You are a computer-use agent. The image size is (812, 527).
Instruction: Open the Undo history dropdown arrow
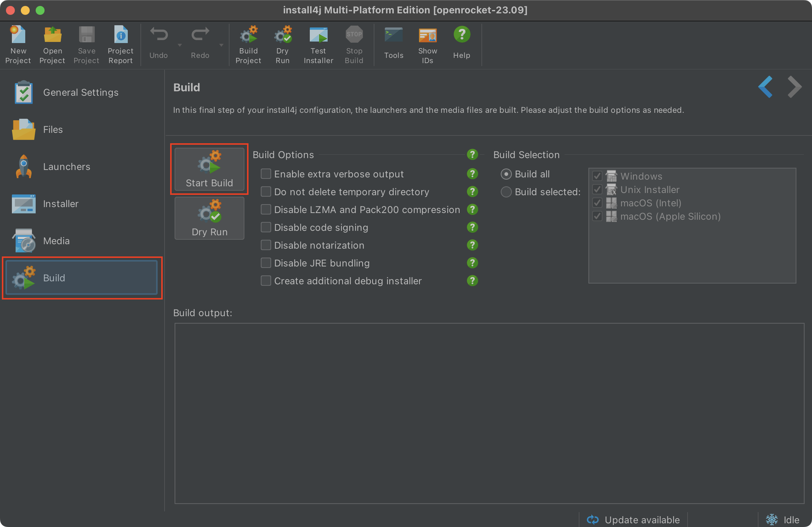coord(180,45)
